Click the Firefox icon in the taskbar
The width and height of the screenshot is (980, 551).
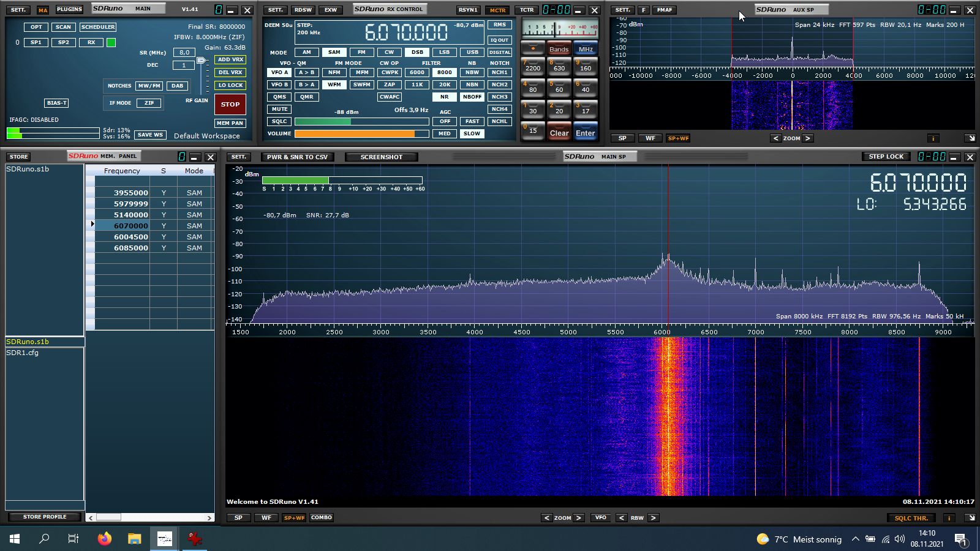coord(105,539)
